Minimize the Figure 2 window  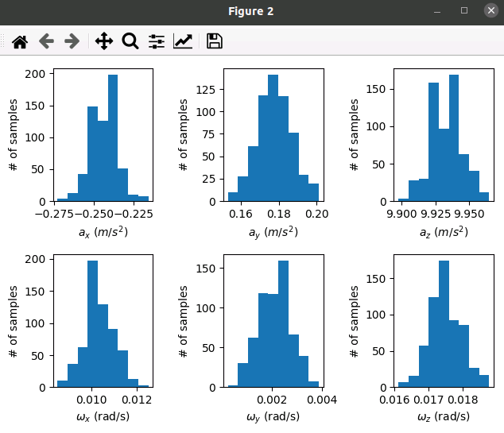pyautogui.click(x=436, y=11)
